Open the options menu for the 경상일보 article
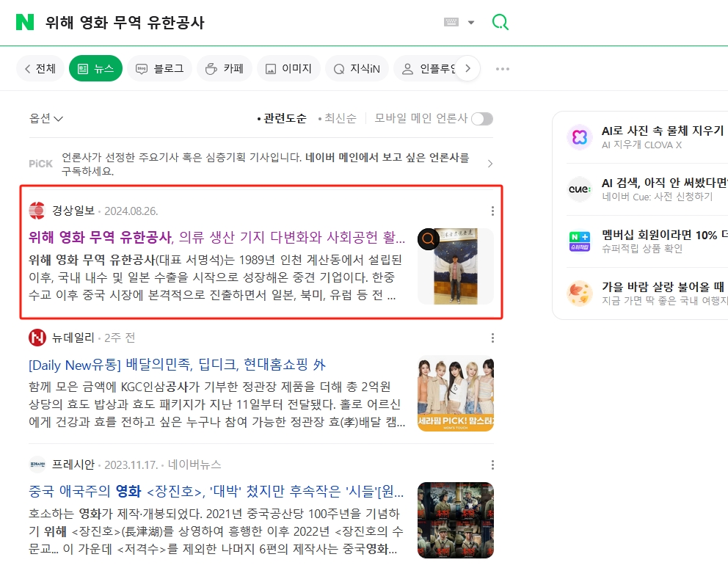728x568 pixels. [x=492, y=211]
